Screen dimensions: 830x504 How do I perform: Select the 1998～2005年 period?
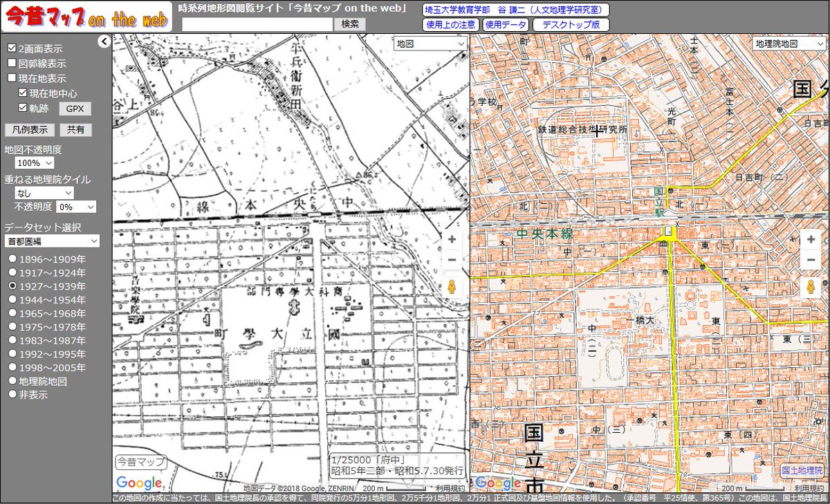[x=12, y=367]
